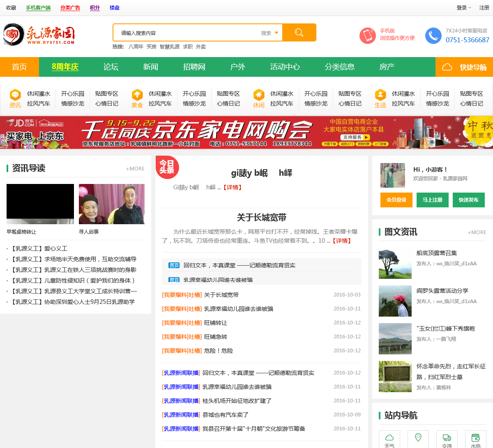Open 县城也有汽车卖了 news item
493x448 pixels.
[226, 415]
